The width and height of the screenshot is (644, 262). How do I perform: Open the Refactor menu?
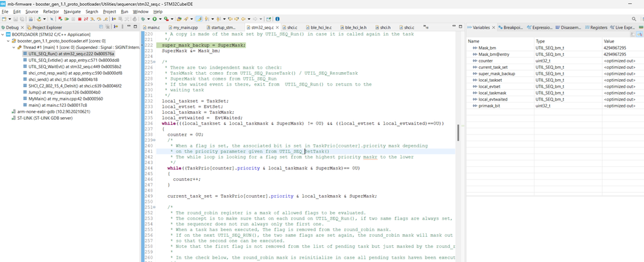[51, 12]
